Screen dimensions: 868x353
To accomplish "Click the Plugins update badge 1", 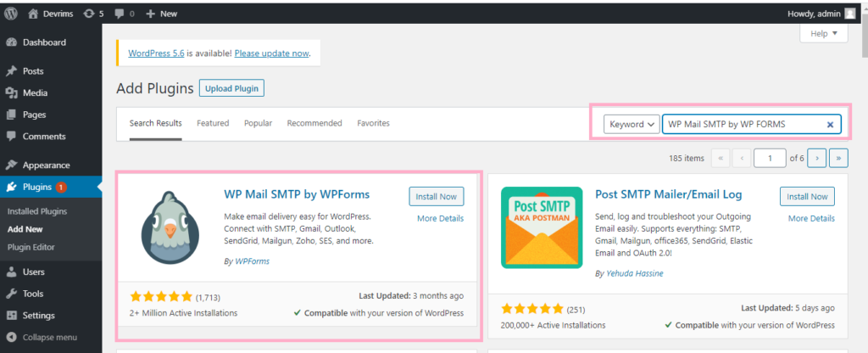I will click(x=61, y=188).
